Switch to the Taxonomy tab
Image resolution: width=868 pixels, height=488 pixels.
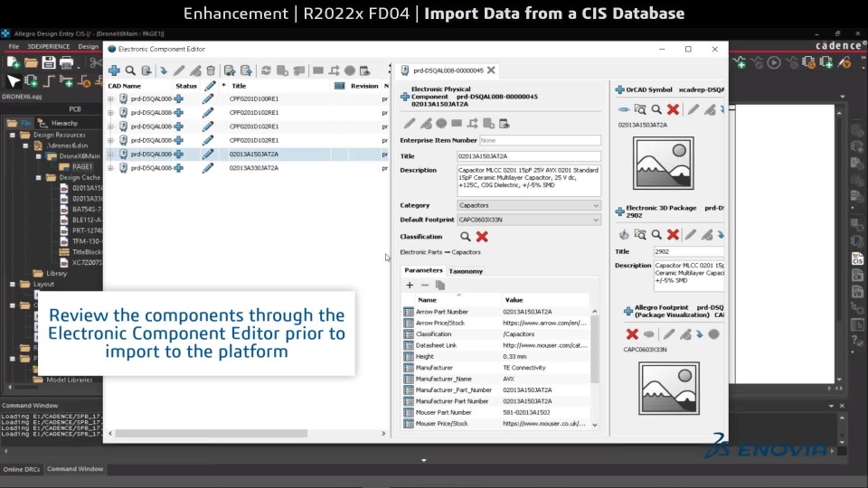point(466,271)
